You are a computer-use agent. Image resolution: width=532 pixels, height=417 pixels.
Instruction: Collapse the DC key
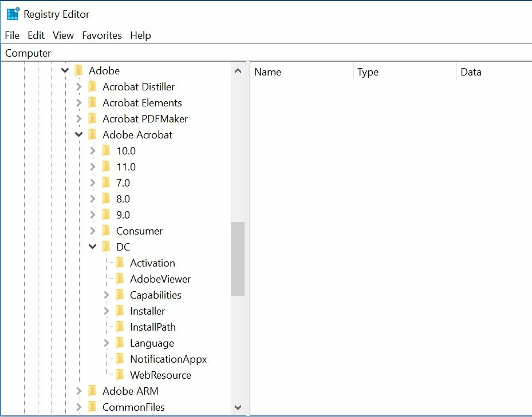[93, 247]
